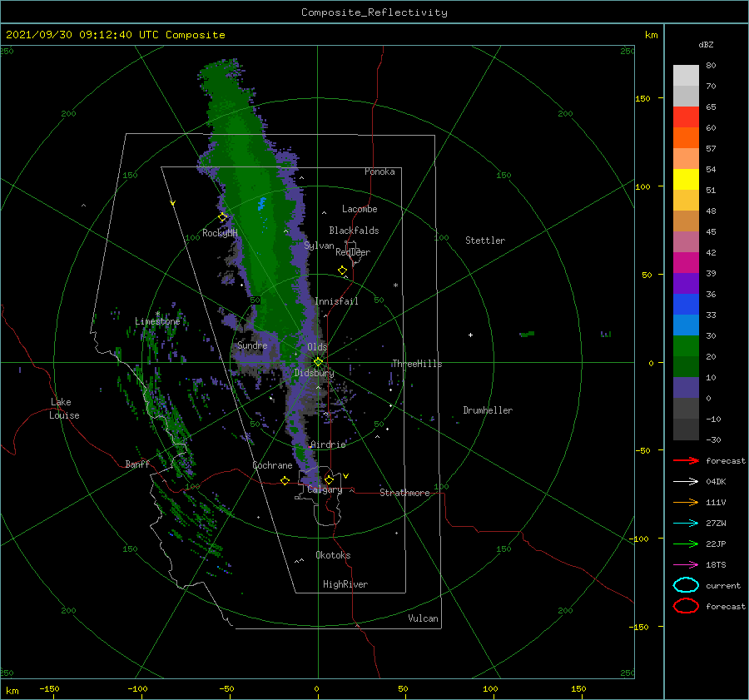The width and height of the screenshot is (749, 700).
Task: Click the 'current' legend text
Action: click(723, 585)
